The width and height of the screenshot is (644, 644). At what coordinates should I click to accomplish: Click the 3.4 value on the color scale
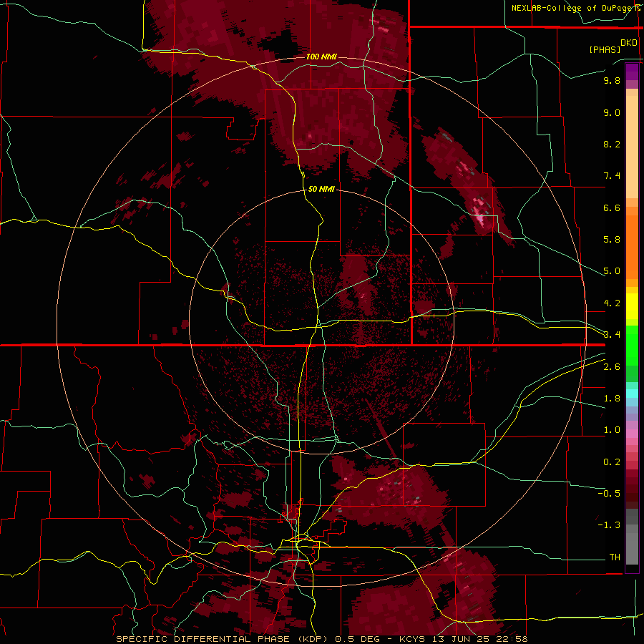pos(612,335)
